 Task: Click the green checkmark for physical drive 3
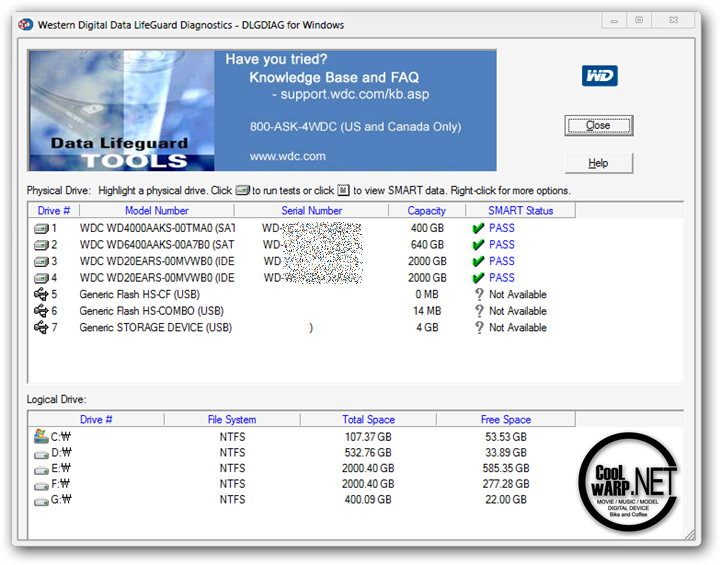(x=478, y=261)
